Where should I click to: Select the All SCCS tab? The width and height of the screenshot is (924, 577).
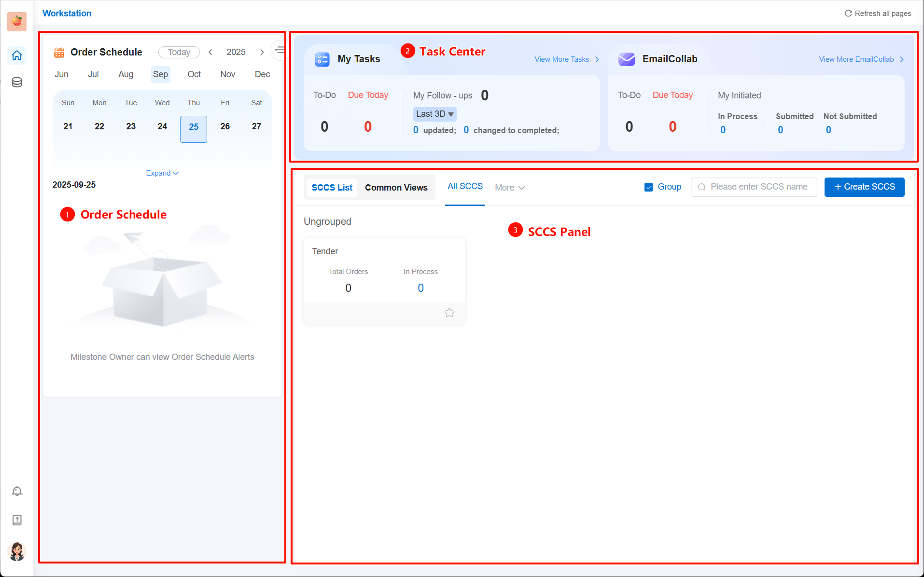[465, 186]
